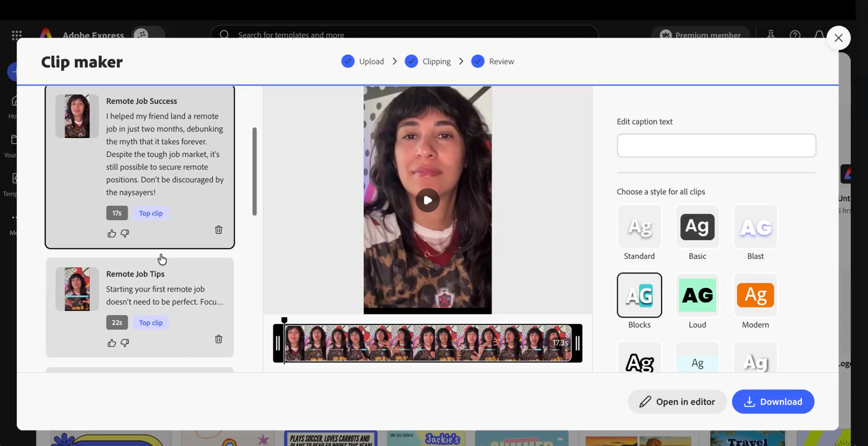Like the Remote Job Success clip
Screen dimensions: 868x446
click(112, 234)
